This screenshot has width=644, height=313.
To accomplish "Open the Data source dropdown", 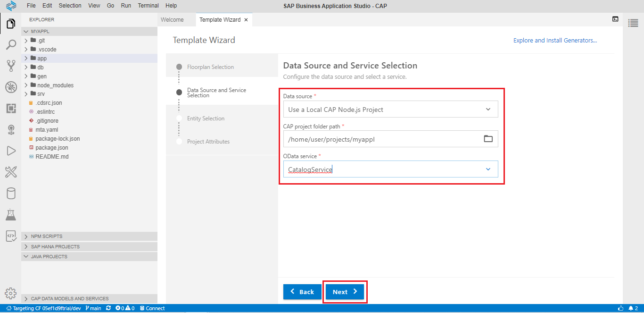I will tap(390, 110).
